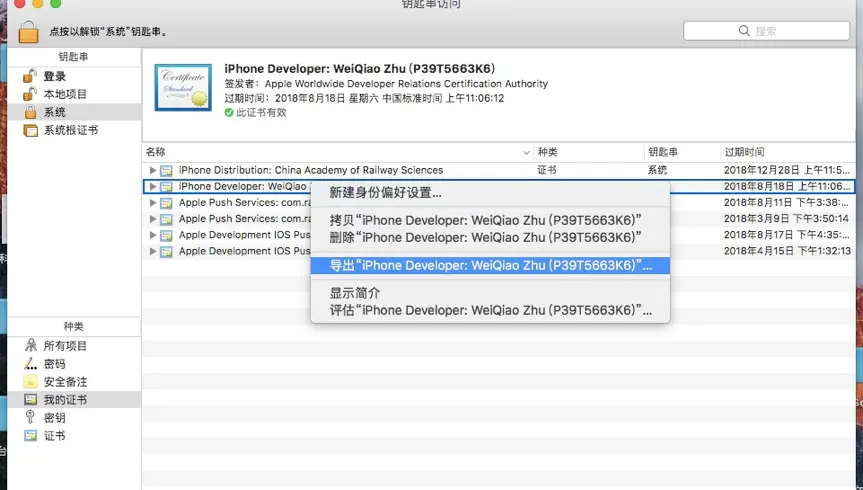Choose 拷贝 iPhone Developer from context menu
This screenshot has height=490, width=863.
[490, 220]
